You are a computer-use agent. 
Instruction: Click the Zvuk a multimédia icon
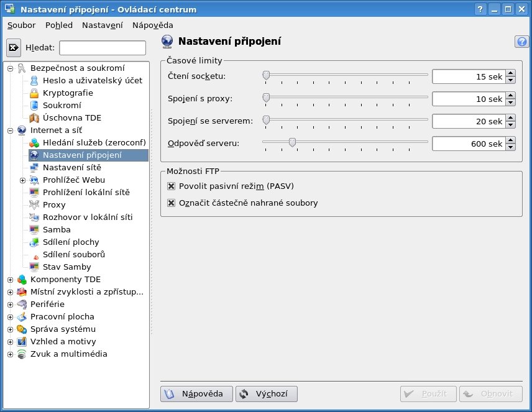tap(22, 354)
